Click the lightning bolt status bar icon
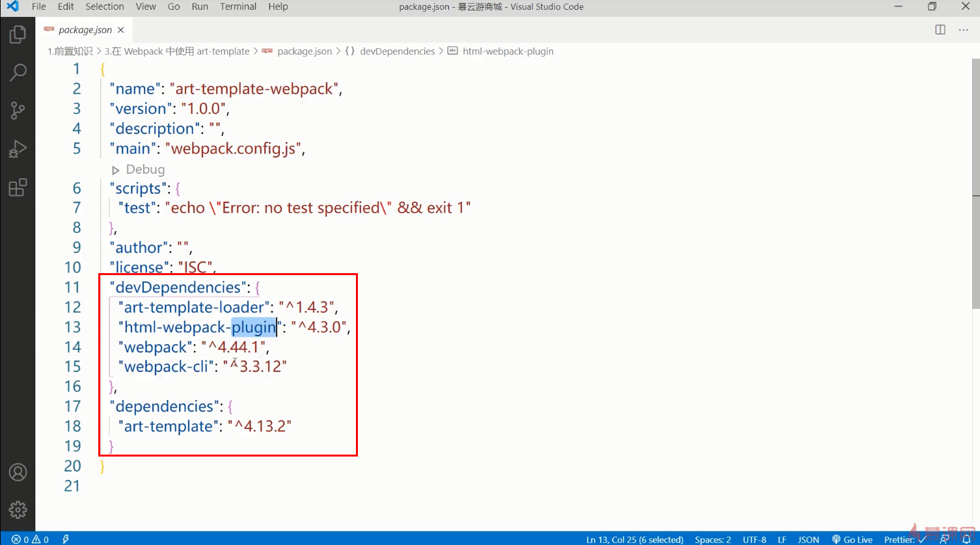This screenshot has width=980, height=545. [66, 539]
